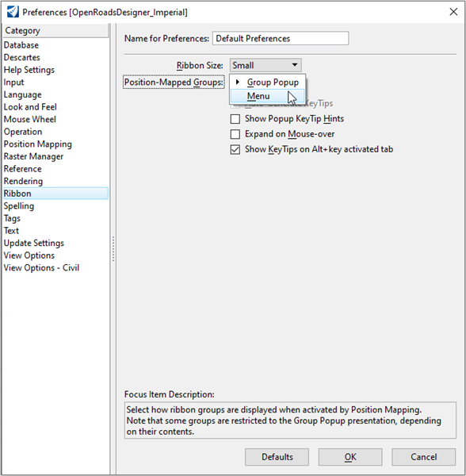Screen dimensions: 466x476
Task: Open Spelling category
Action: pos(55,205)
